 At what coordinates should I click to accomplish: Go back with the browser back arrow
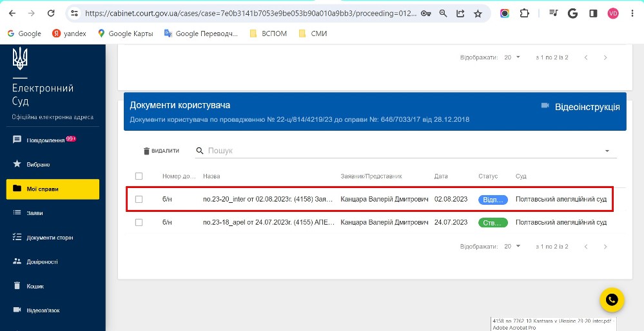(x=12, y=14)
